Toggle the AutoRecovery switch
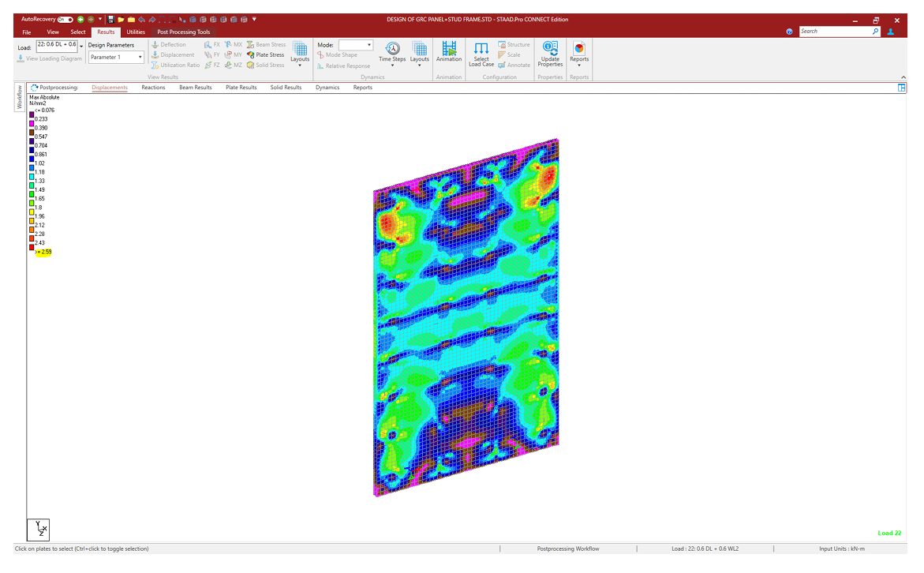 (x=65, y=19)
